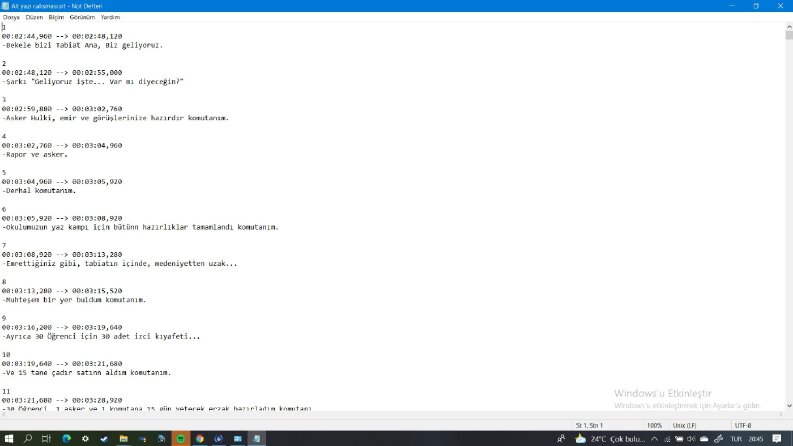Click timestamp '00:02:44,960 --> 00:02:48,120'
The image size is (793, 446).
[62, 36]
